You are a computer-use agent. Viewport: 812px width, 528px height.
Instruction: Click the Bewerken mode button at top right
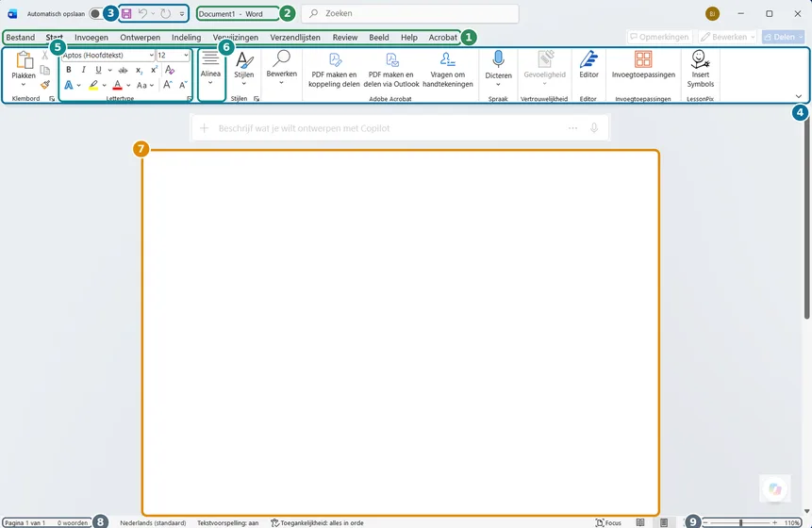coord(727,37)
